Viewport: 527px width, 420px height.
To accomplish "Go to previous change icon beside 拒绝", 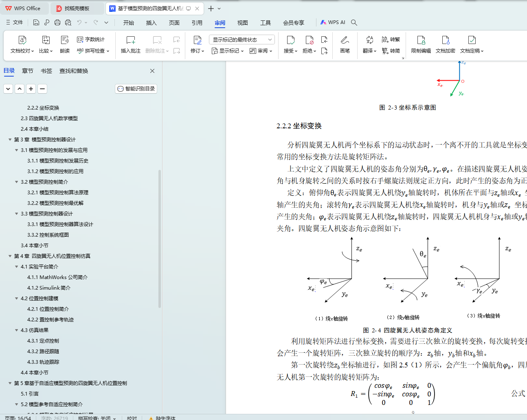I will [324, 40].
